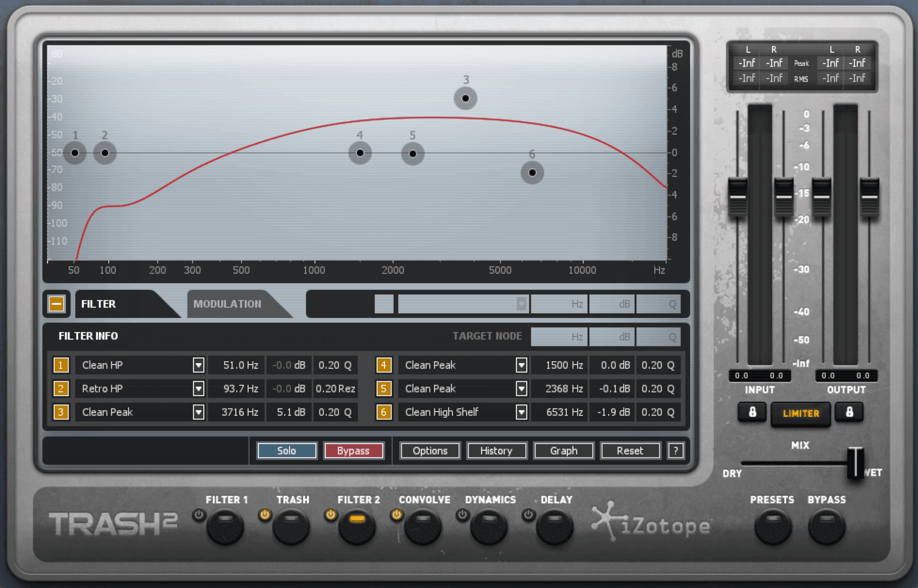Click the Dry/Wet mix slider handle
The image size is (918, 588).
pos(855,462)
